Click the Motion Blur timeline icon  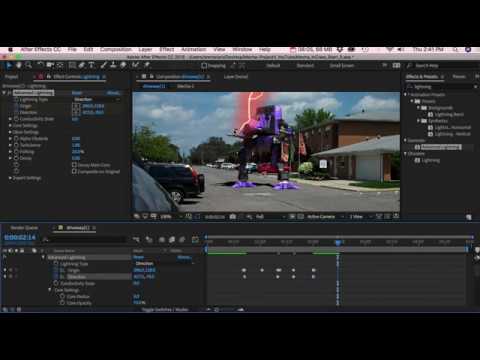182,239
